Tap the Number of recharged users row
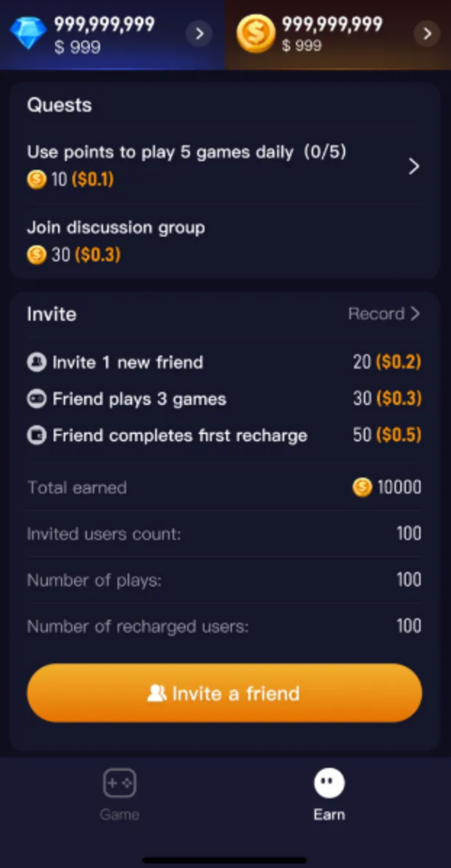Image resolution: width=451 pixels, height=868 pixels. pyautogui.click(x=224, y=626)
